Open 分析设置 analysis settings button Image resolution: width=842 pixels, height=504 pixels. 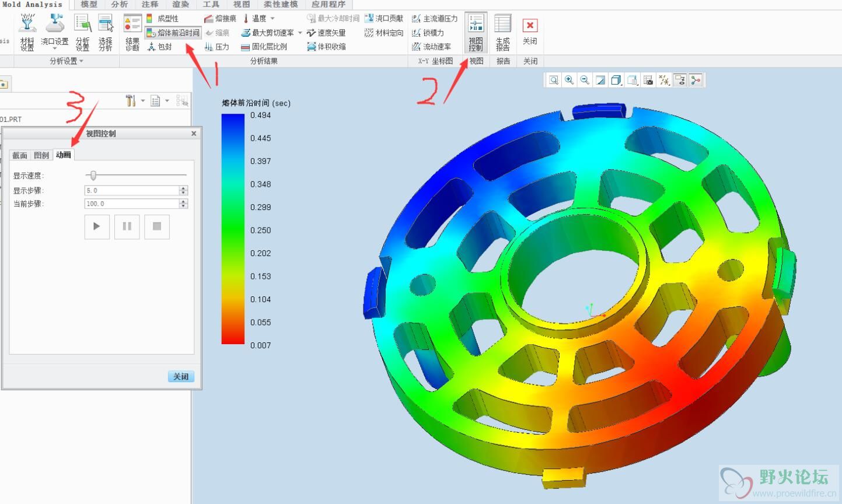(82, 33)
